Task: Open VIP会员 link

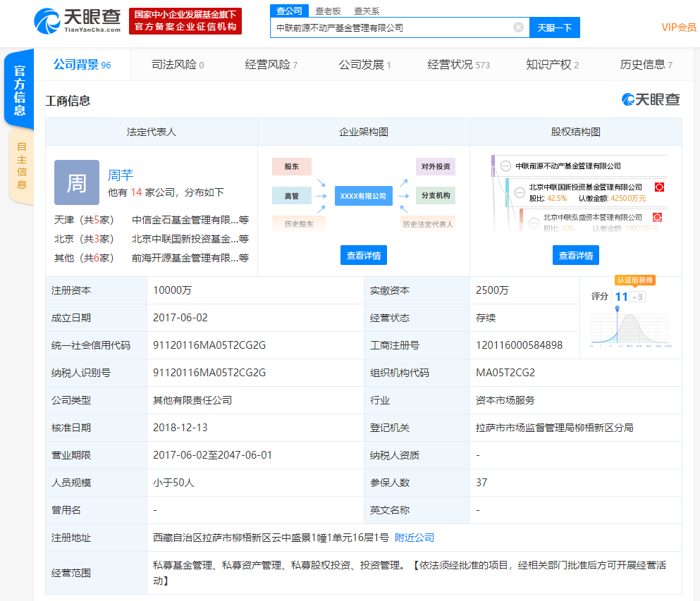Action: click(x=679, y=27)
